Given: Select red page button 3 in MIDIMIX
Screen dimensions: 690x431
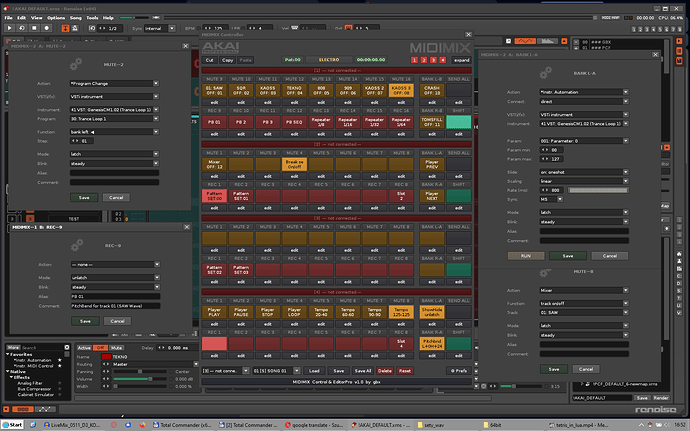Looking at the screenshot, I should coord(433,60).
